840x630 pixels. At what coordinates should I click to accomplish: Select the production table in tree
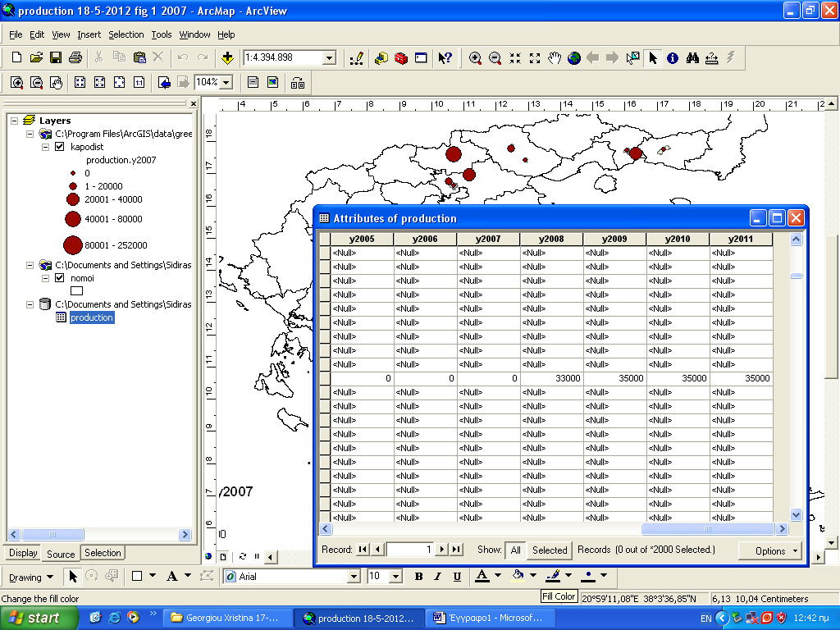(92, 317)
